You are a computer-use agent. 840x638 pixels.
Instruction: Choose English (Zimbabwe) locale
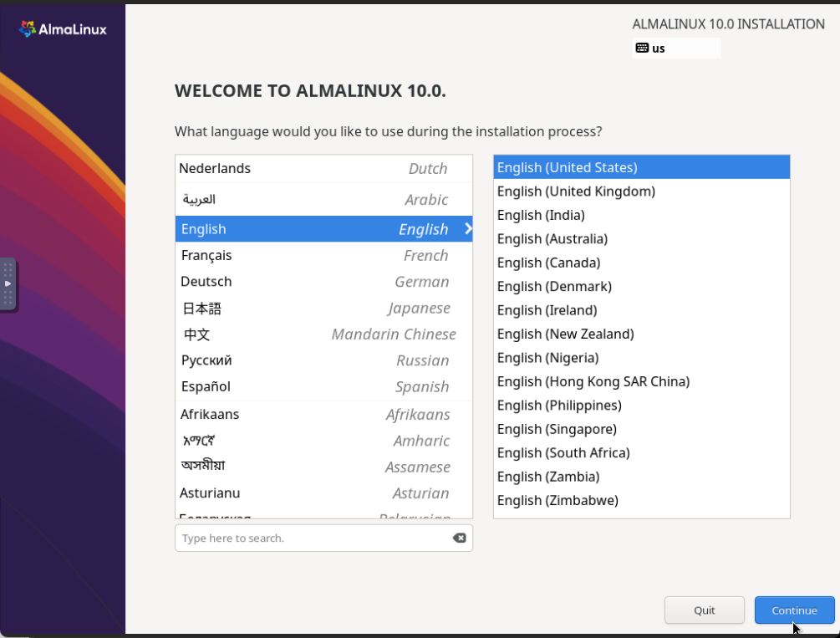[641, 500]
